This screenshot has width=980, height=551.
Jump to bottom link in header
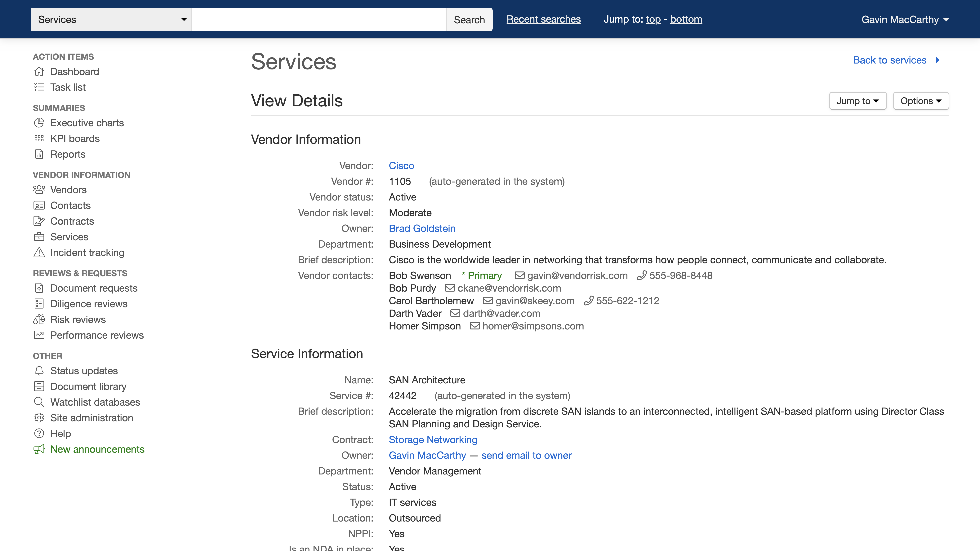coord(686,19)
